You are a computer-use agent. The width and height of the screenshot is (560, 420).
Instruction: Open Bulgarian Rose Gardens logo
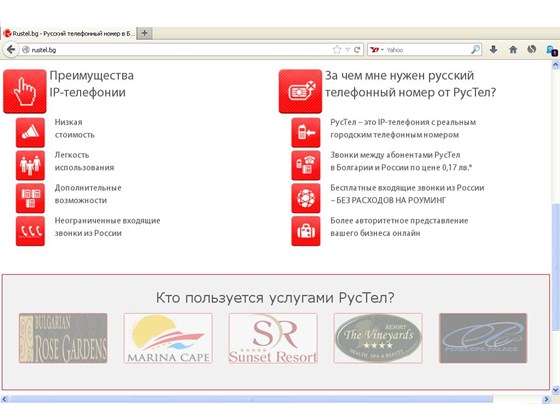63,338
